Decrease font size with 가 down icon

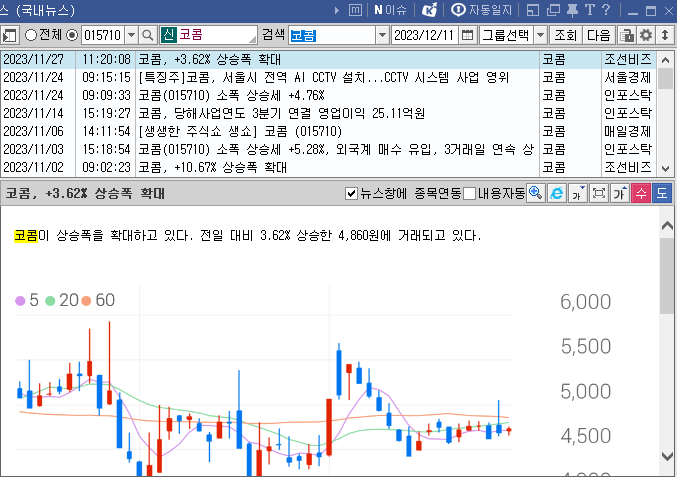(x=578, y=193)
